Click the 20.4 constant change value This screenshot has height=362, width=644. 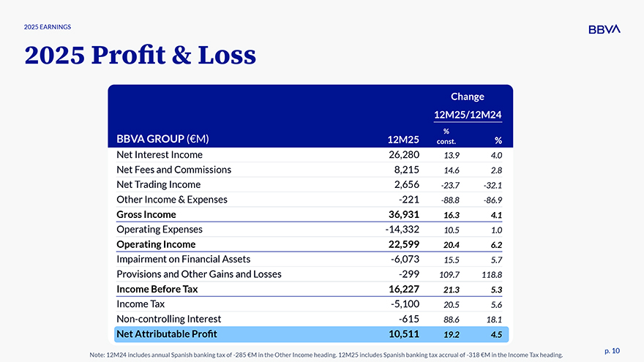(x=452, y=245)
